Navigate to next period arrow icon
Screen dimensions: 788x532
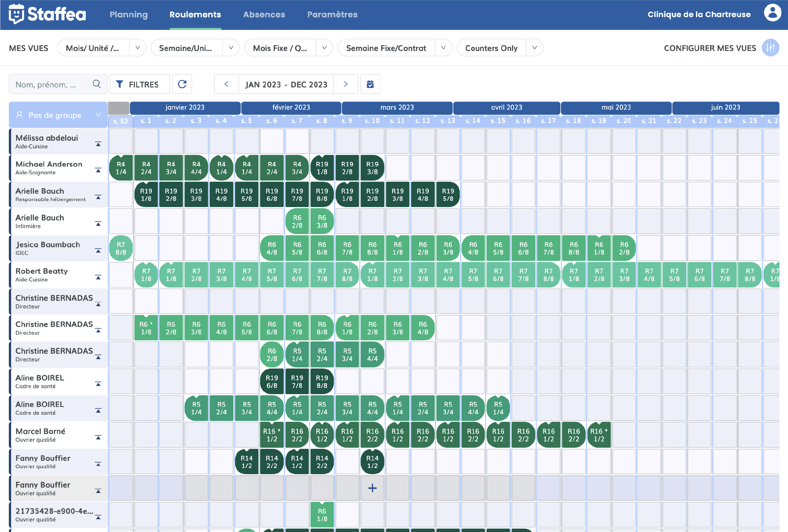346,84
